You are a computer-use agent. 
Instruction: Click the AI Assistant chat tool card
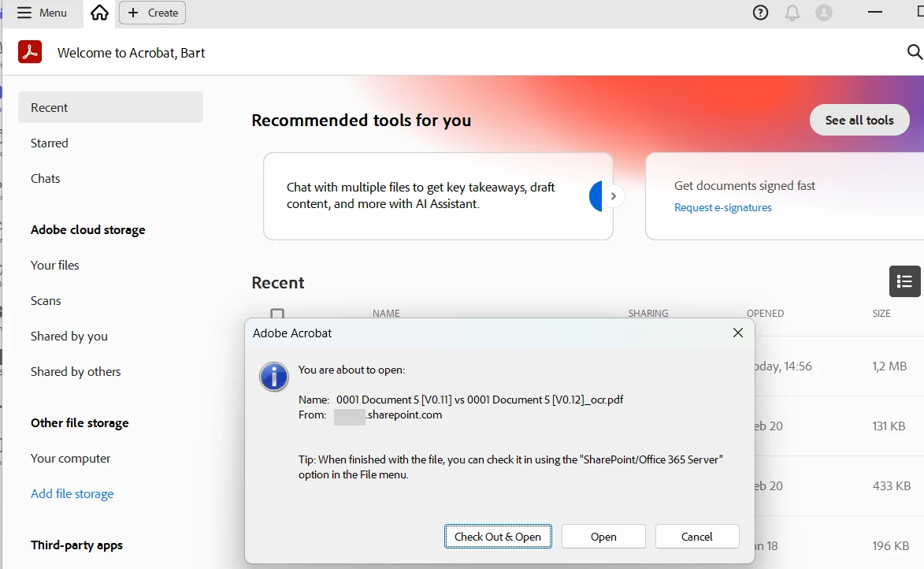click(438, 196)
